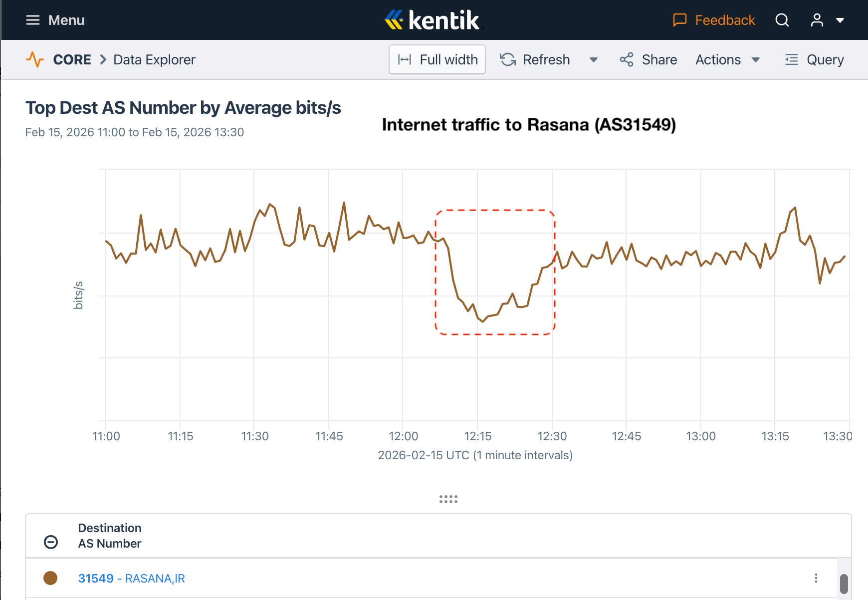The height and width of the screenshot is (600, 868).
Task: Click the Kentik logo
Action: click(433, 20)
